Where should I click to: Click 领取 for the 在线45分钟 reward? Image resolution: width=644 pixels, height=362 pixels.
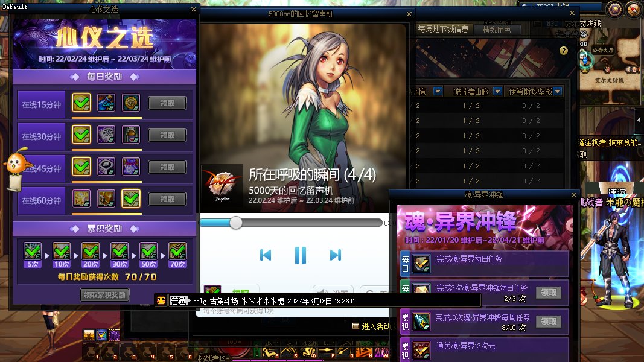[167, 167]
